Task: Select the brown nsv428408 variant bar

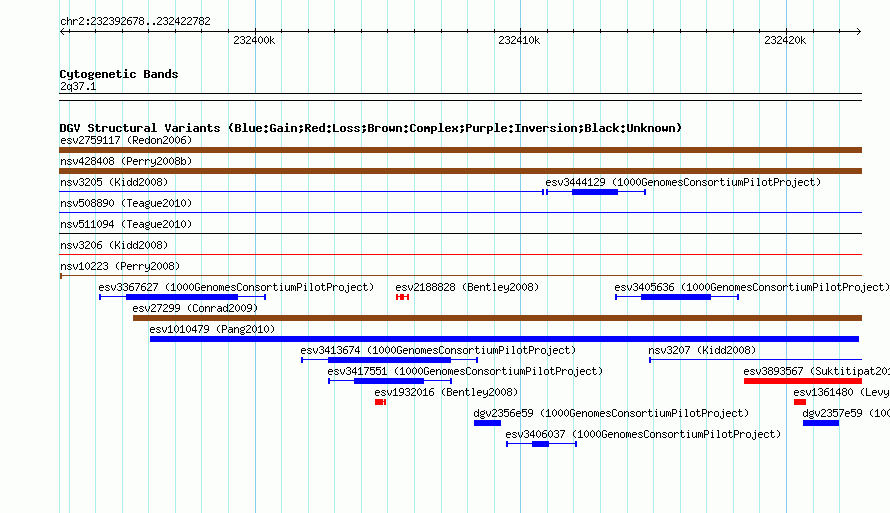Action: click(x=460, y=171)
